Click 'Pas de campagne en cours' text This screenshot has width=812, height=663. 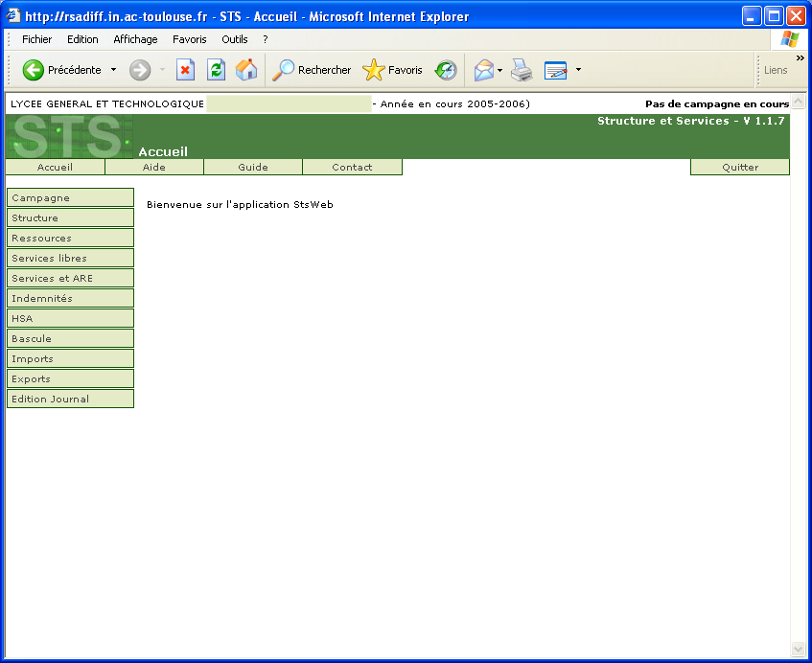coord(717,104)
